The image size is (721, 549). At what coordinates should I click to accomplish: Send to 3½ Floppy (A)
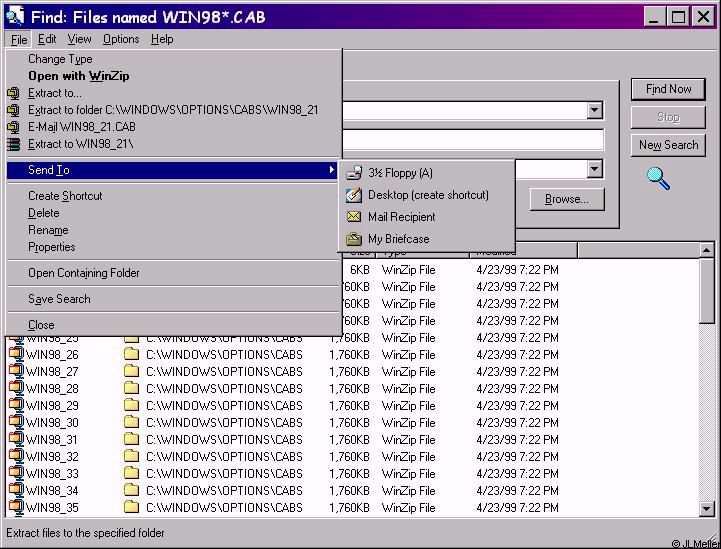426,173
